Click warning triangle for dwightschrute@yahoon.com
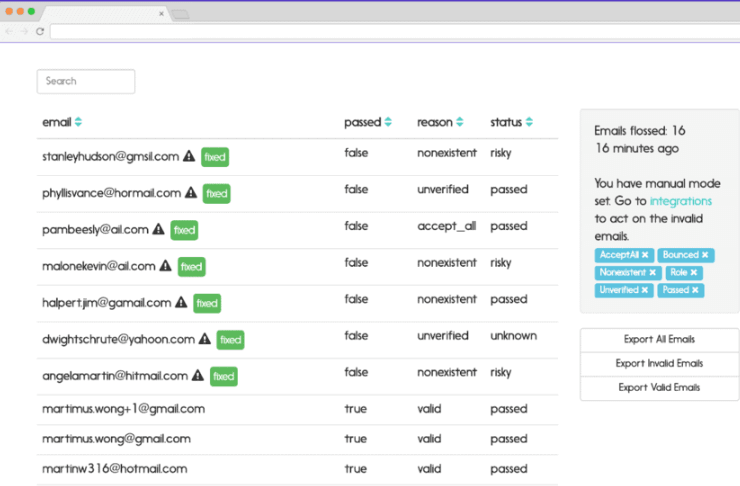 [x=205, y=339]
